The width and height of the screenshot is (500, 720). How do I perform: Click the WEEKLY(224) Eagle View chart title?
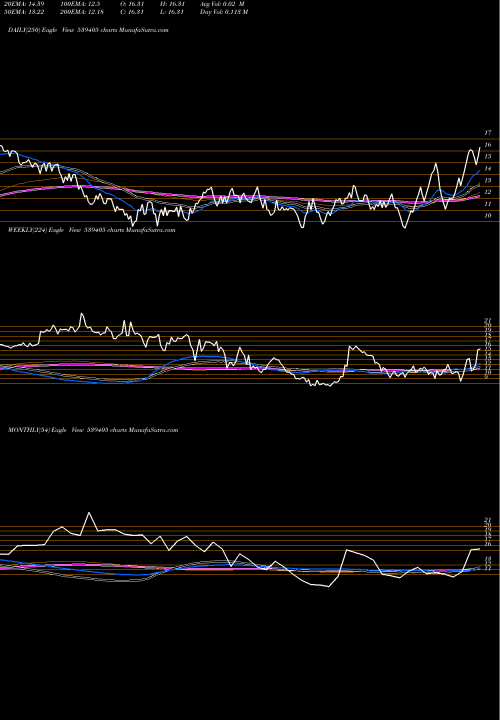point(91,230)
